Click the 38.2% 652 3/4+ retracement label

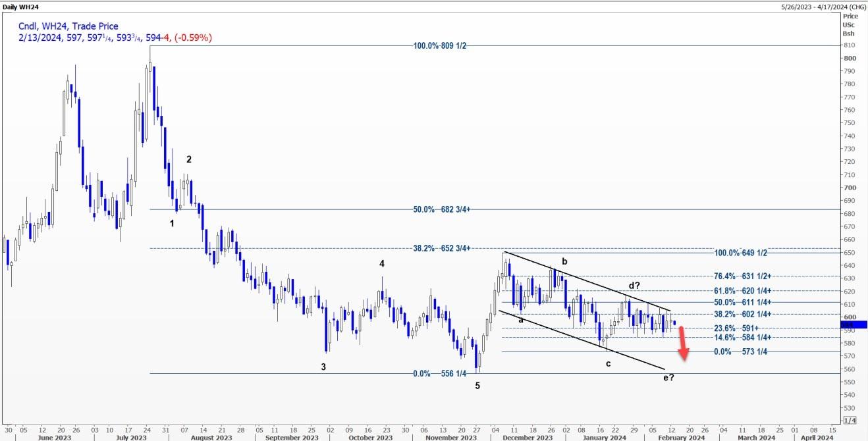point(443,248)
